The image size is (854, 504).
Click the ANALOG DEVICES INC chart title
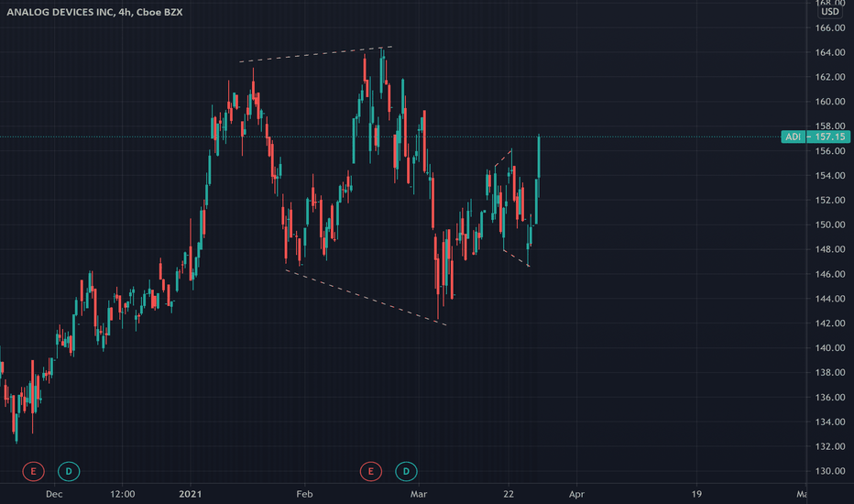click(94, 12)
